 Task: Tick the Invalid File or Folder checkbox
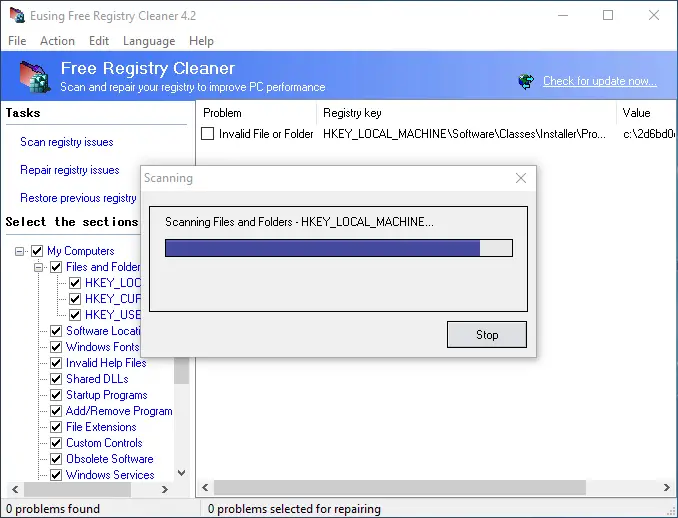tap(208, 134)
